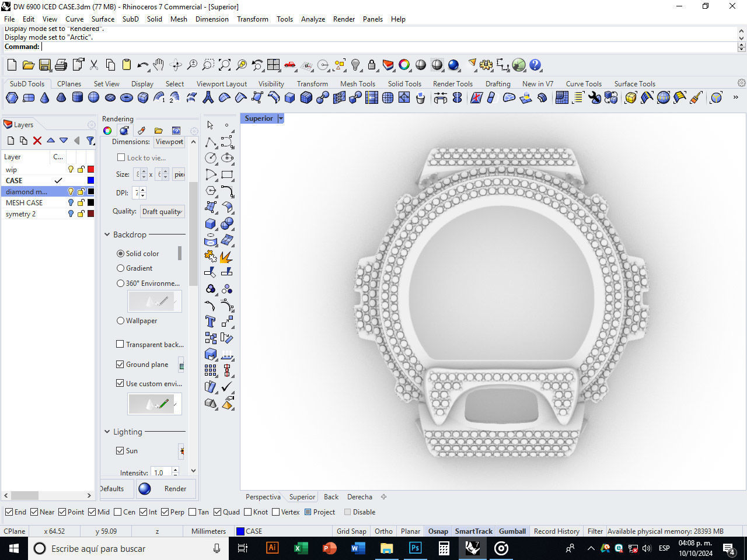The height and width of the screenshot is (560, 747).
Task: Click the Render button
Action: click(166, 489)
